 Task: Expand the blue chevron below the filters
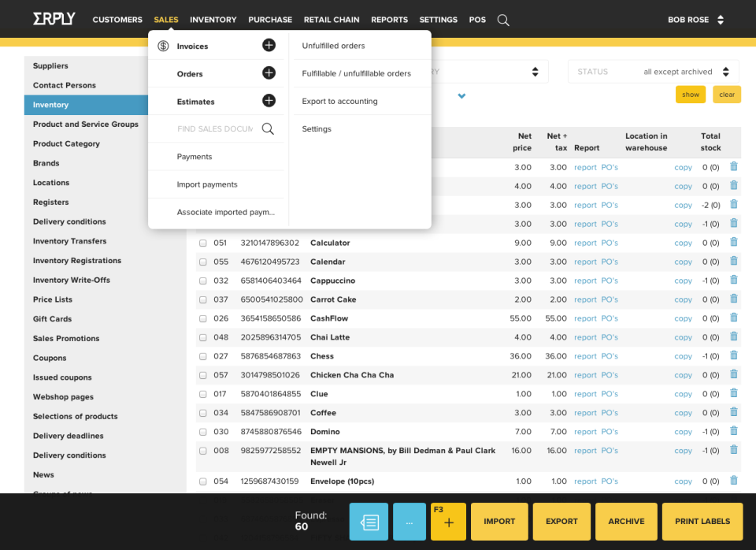tap(461, 96)
